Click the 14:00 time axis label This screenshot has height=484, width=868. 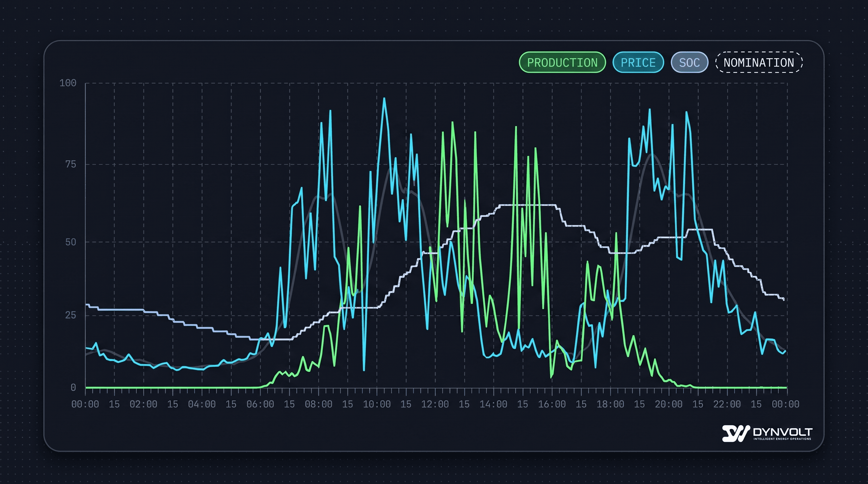click(493, 404)
